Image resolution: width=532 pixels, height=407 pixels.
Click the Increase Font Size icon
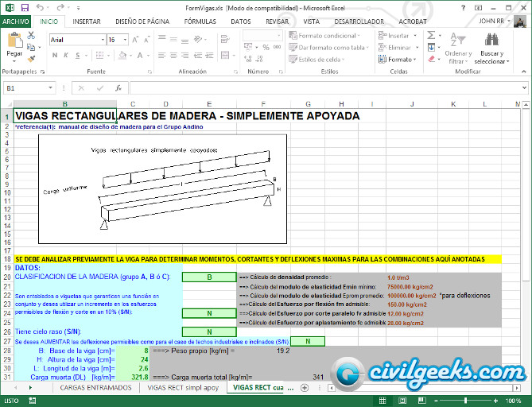point(137,40)
